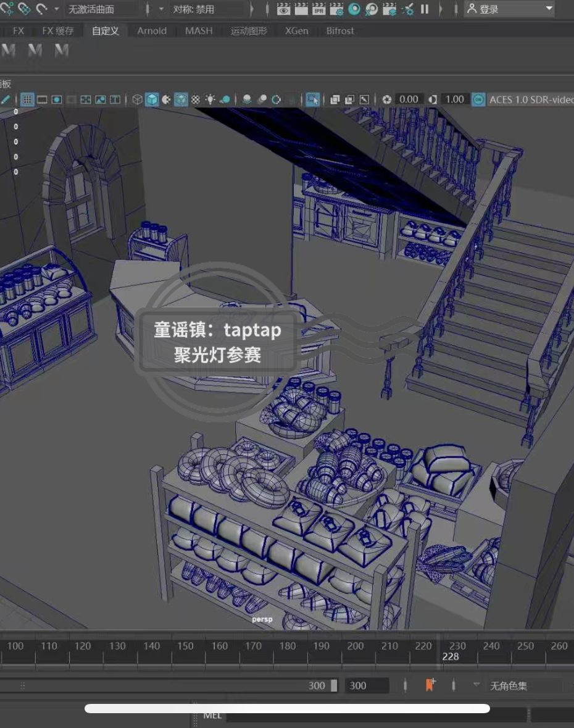Open Render Settings clapperboard-with-gear icon
Viewport: 574px width, 728px height.
[336, 9]
